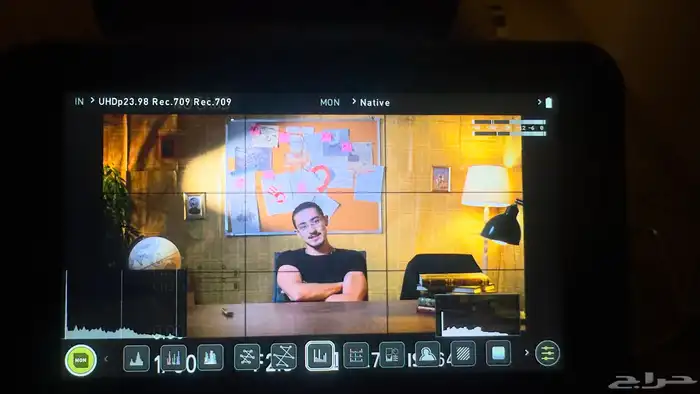This screenshot has height=394, width=700.
Task: Toggle the zebra stripes exposure tool
Action: tap(463, 353)
